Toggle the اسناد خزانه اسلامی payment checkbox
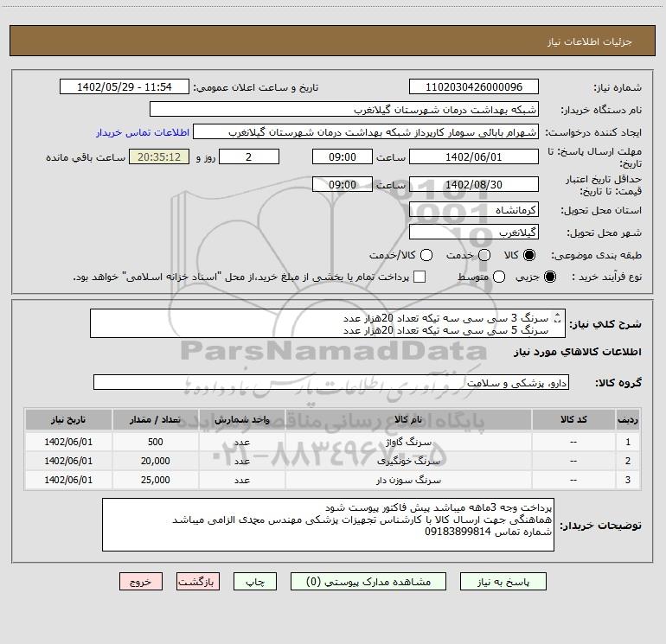Image resolution: width=666 pixels, height=644 pixels. click(419, 277)
